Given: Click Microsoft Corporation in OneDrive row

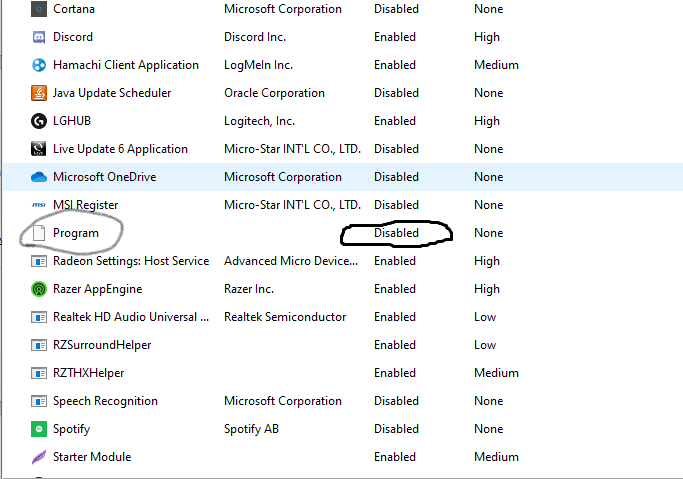Looking at the screenshot, I should (x=283, y=177).
